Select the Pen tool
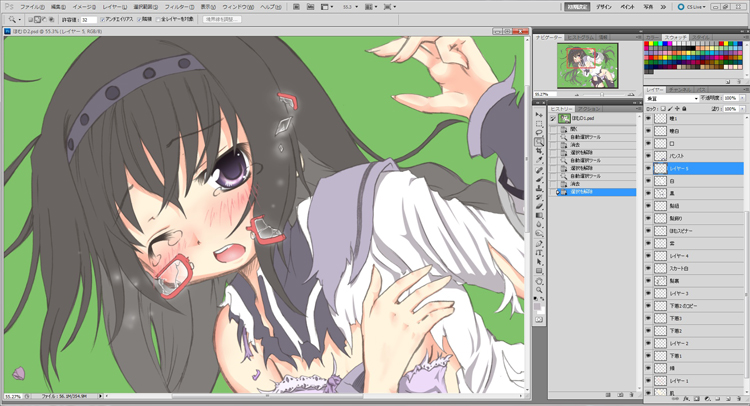The image size is (750, 406). click(x=539, y=244)
